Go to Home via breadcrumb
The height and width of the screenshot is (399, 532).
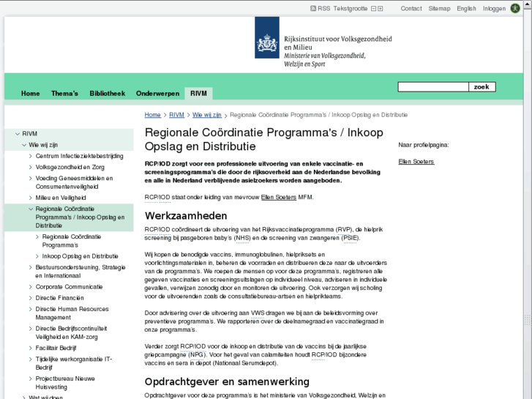pos(152,115)
